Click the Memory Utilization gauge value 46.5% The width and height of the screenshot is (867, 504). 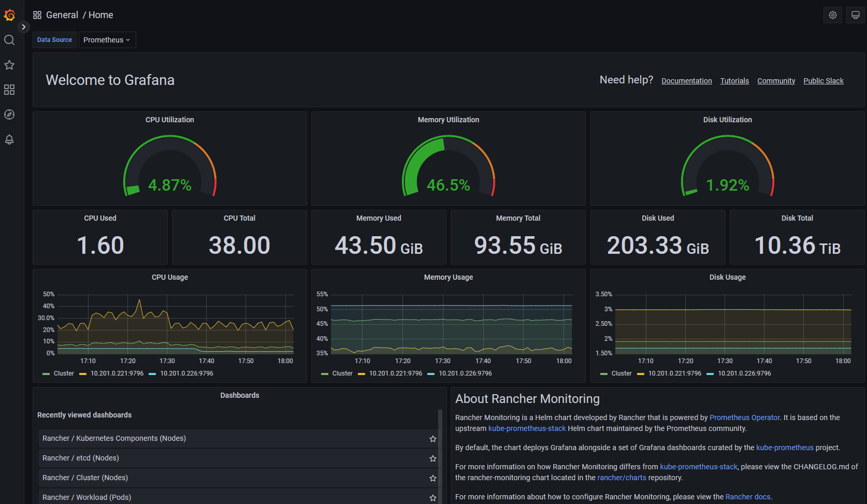coord(449,185)
